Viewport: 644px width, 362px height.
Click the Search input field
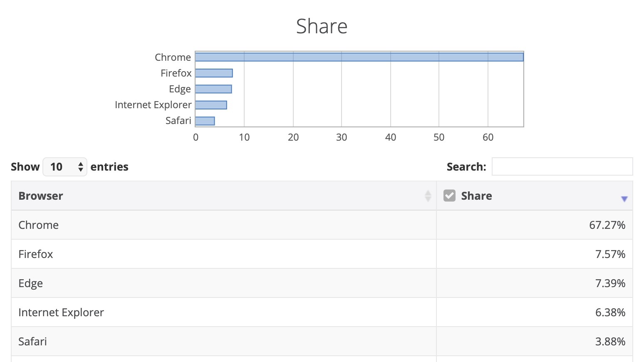(562, 166)
